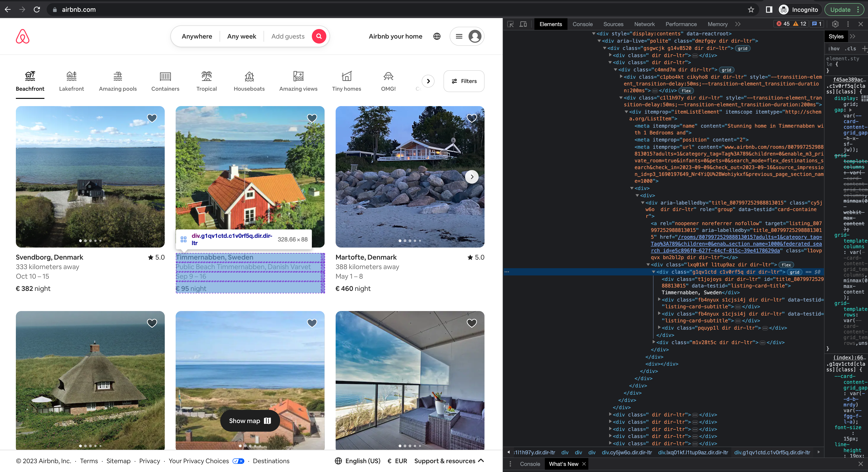868x472 pixels.
Task: Select the Amazing pools category
Action: click(118, 81)
